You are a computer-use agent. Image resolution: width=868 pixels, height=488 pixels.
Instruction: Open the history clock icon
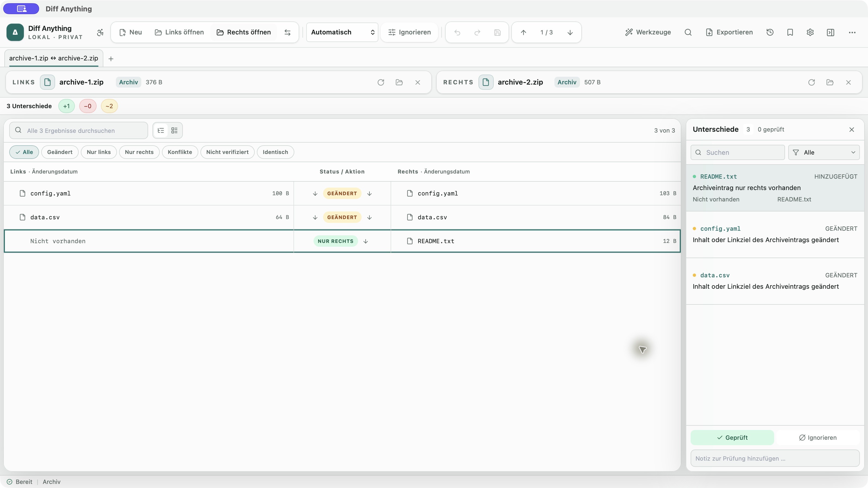[x=770, y=32]
